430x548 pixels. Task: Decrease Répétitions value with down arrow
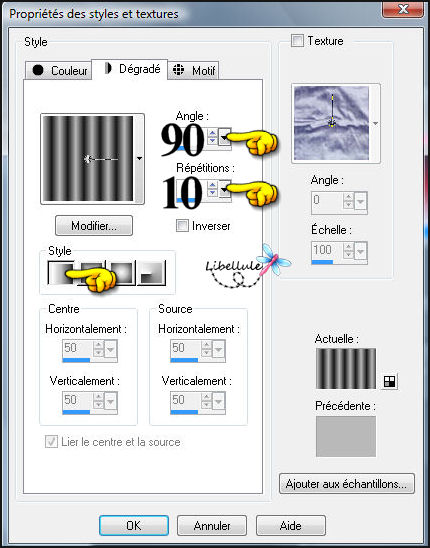pyautogui.click(x=212, y=193)
